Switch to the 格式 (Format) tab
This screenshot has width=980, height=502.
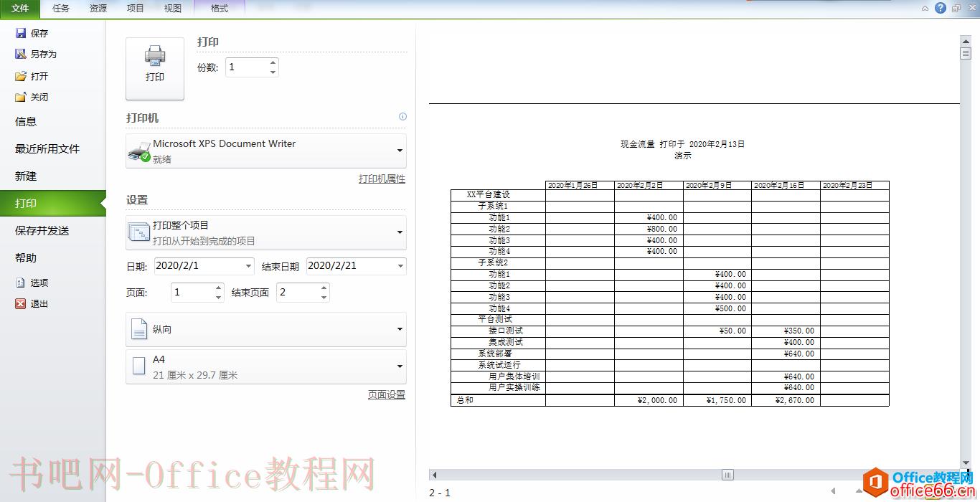(x=220, y=9)
